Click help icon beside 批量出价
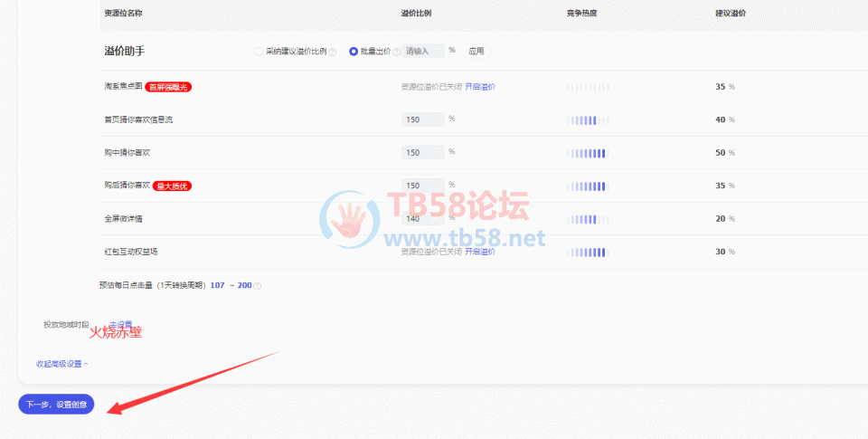Viewport: 868px width, 439px height. tap(397, 52)
